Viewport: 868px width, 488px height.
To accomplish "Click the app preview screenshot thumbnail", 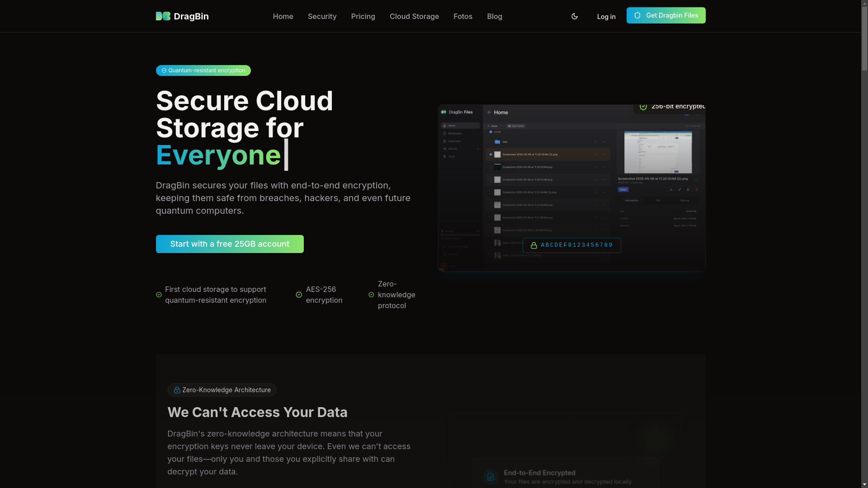I will coord(571,188).
